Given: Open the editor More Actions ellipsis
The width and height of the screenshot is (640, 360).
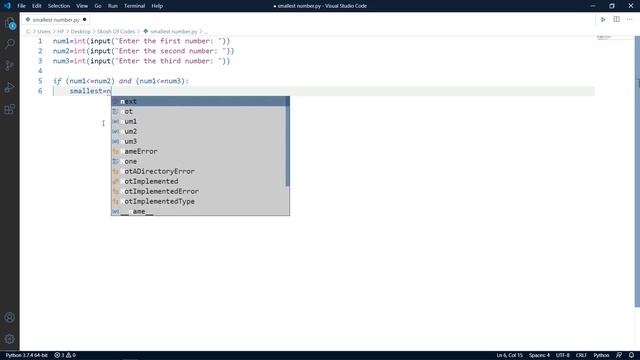Looking at the screenshot, I should (629, 20).
